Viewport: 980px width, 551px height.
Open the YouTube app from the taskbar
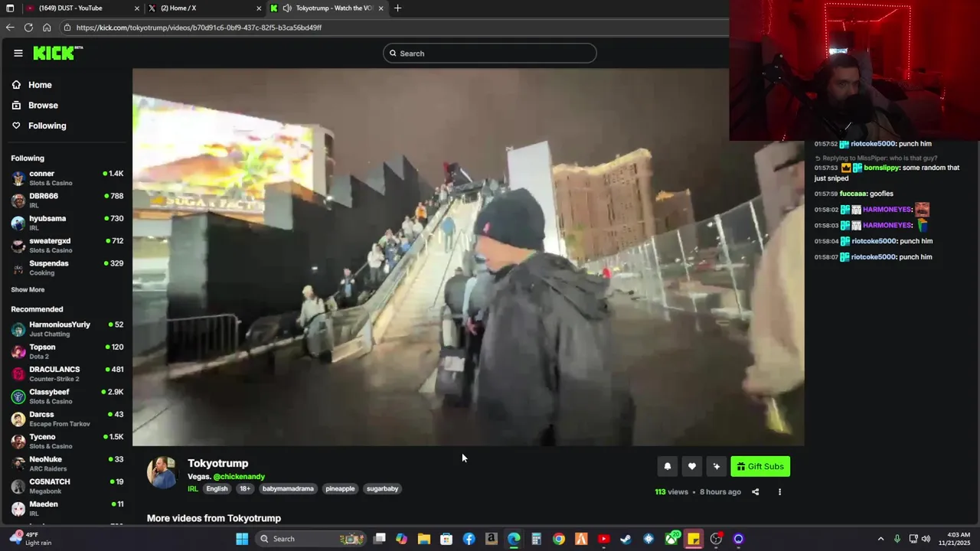click(x=603, y=539)
